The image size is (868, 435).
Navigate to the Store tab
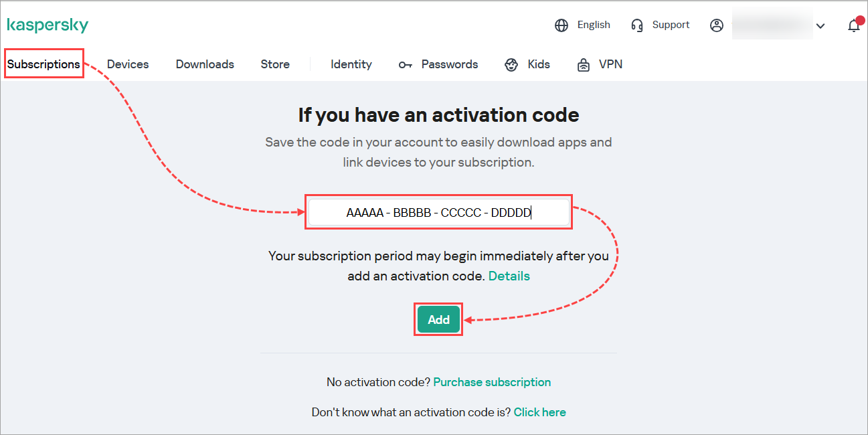pos(275,64)
